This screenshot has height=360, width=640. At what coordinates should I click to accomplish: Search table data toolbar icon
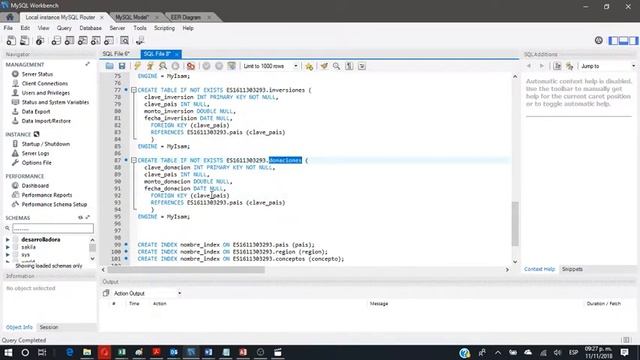pos(124,40)
